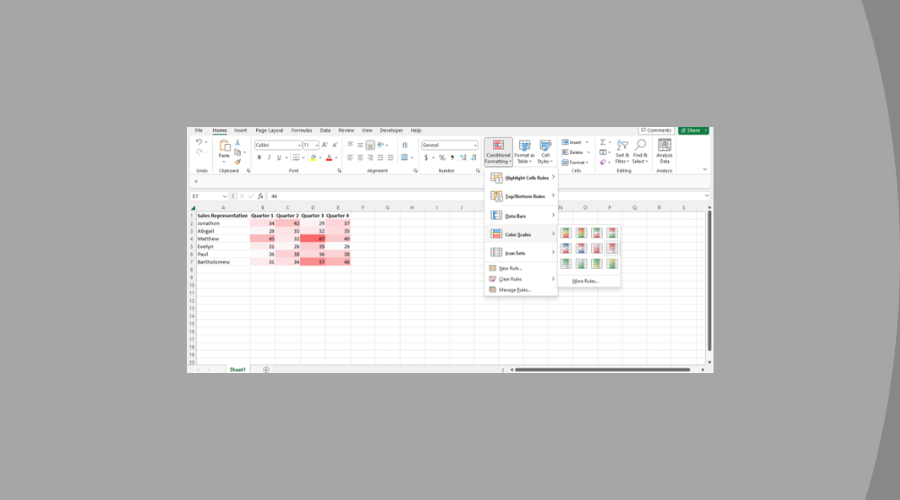
Task: Click the Cut scissors icon
Action: tap(238, 142)
